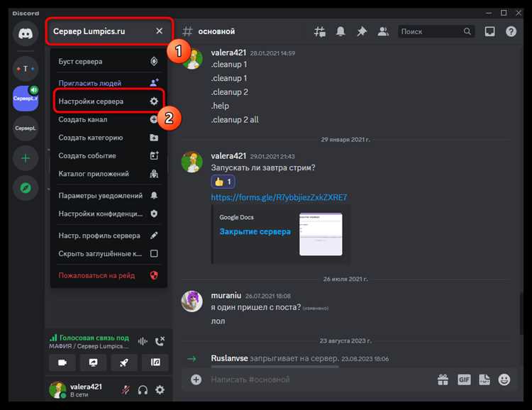This screenshot has height=410, width=532.
Task: Disconnect from voice call phone icon
Action: pyautogui.click(x=160, y=341)
